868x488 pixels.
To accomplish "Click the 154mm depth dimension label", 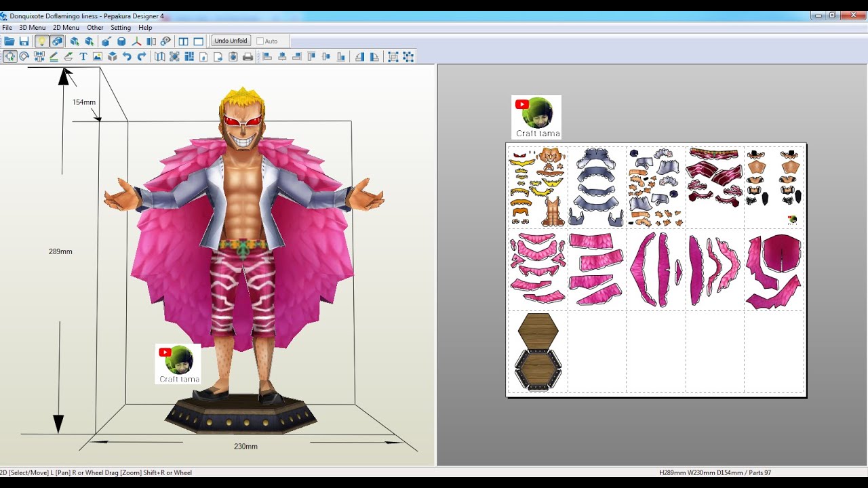I will [84, 102].
